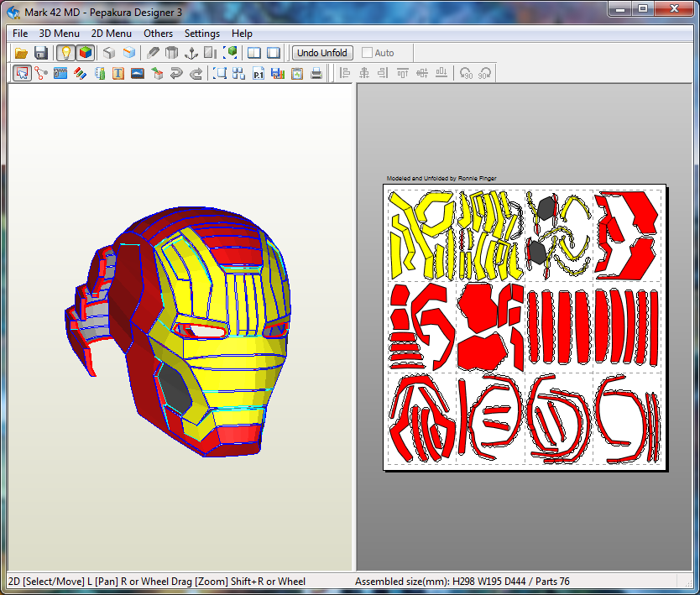
Task: Click the blue zipper flap tool icon
Action: coord(60,73)
